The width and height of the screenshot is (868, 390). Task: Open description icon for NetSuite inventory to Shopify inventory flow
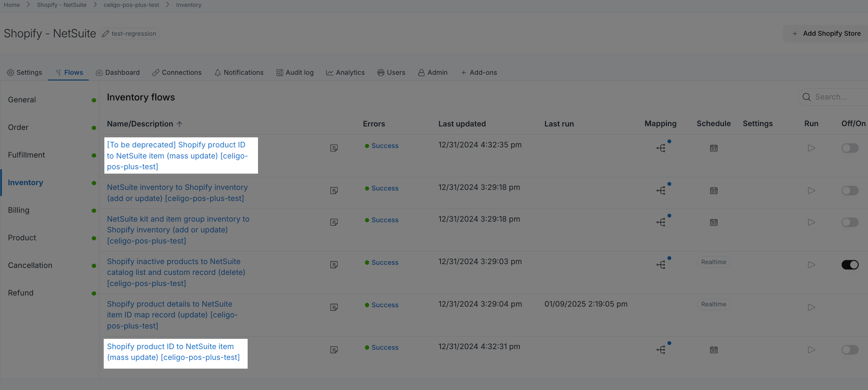pyautogui.click(x=334, y=190)
